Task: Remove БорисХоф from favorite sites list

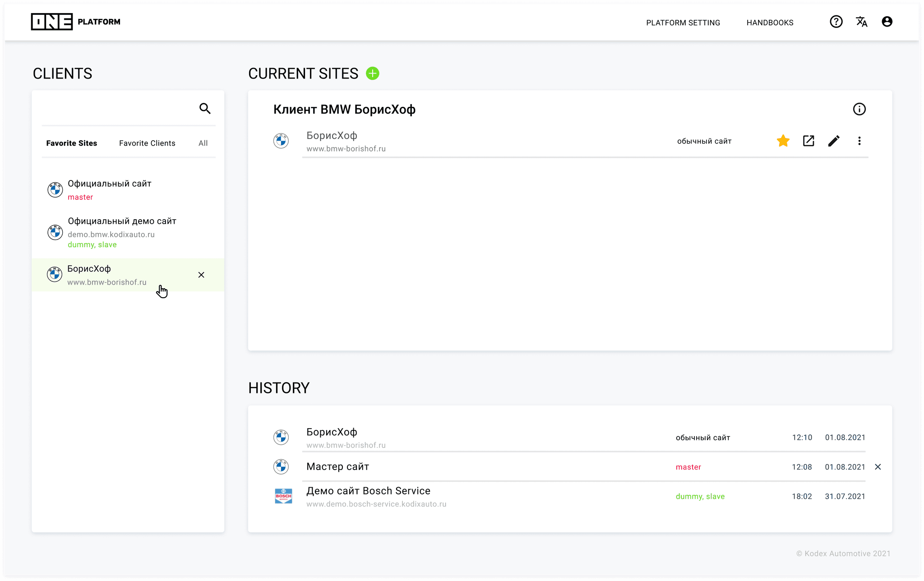Action: [201, 275]
